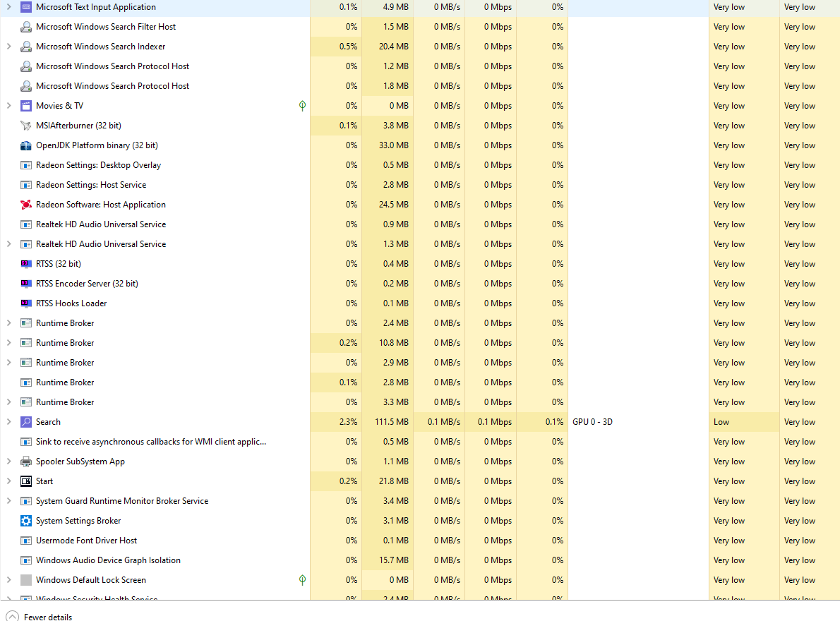The height and width of the screenshot is (621, 840).
Task: Click the Microsoft Windows Search Indexer icon
Action: click(26, 47)
